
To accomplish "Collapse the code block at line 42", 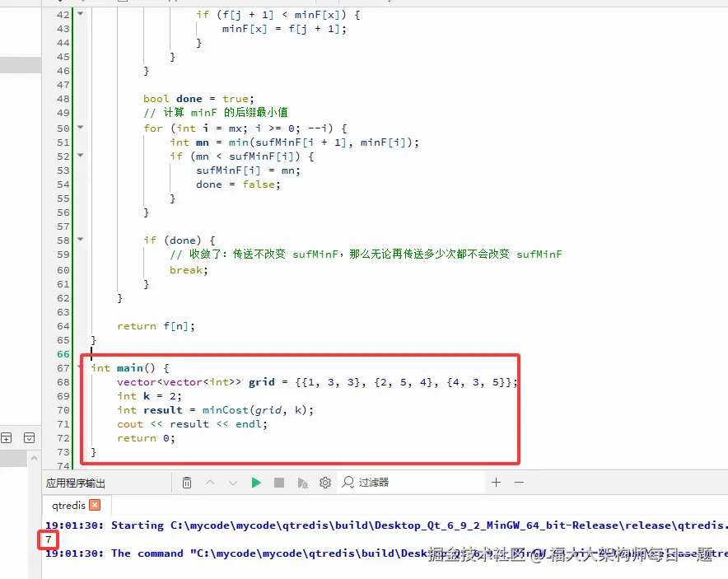I will 81,13.
